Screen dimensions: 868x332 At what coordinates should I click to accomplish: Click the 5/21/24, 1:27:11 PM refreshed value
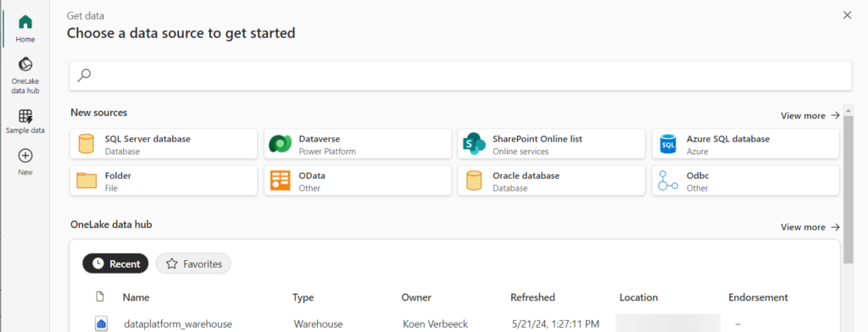[556, 324]
